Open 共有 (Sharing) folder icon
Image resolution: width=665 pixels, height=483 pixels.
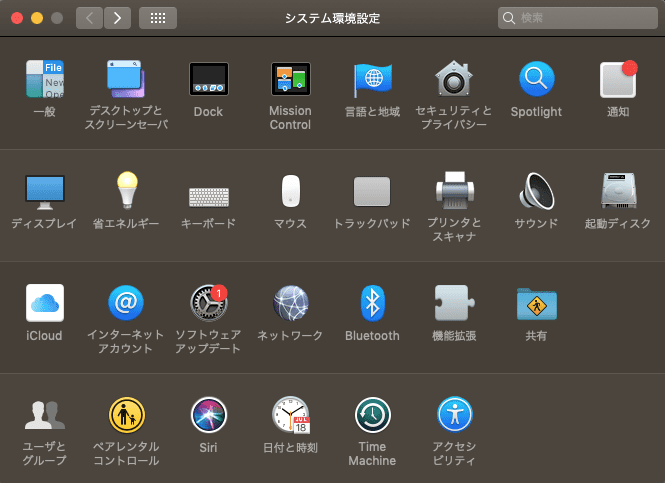click(x=536, y=304)
